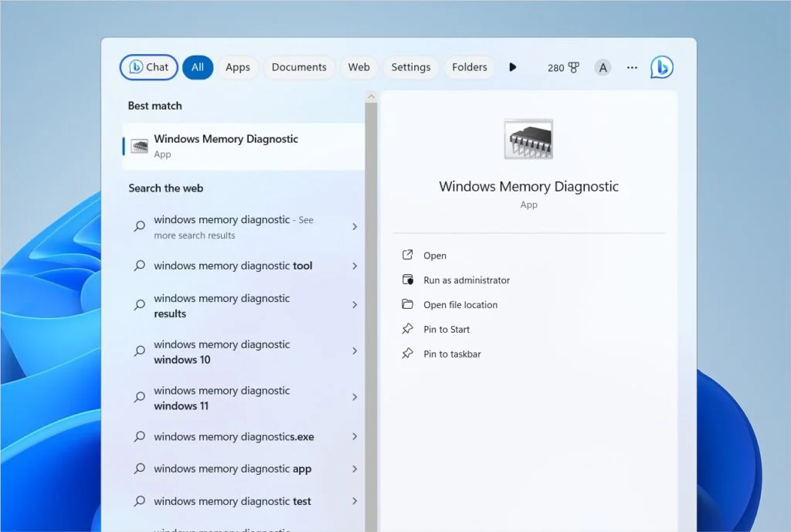This screenshot has height=532, width=791.
Task: Launch Bing from the large Bing icon
Action: [661, 67]
